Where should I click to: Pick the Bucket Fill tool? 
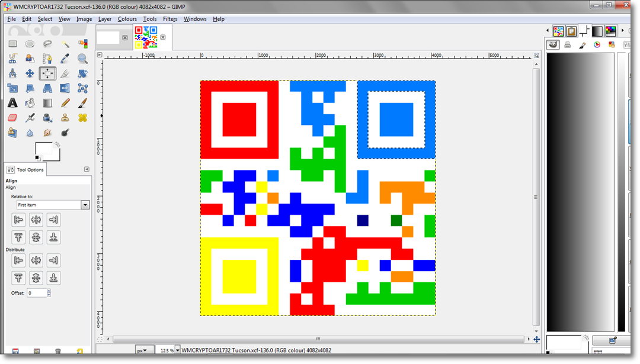[30, 103]
